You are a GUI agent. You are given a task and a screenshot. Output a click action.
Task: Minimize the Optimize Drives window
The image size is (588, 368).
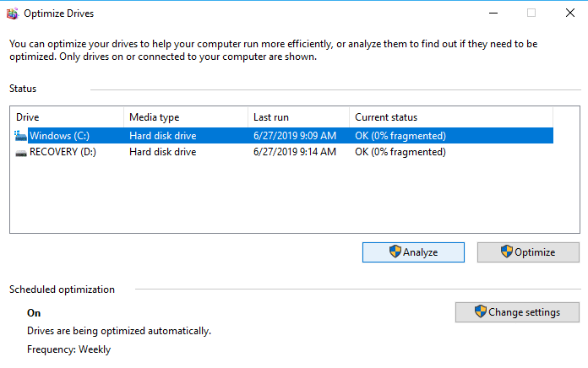click(492, 14)
